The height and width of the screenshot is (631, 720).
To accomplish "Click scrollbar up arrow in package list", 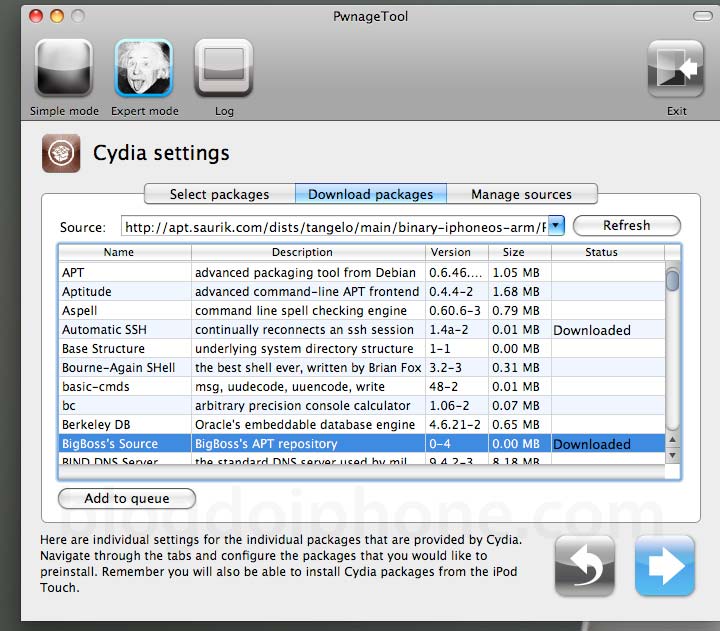I will tap(672, 439).
